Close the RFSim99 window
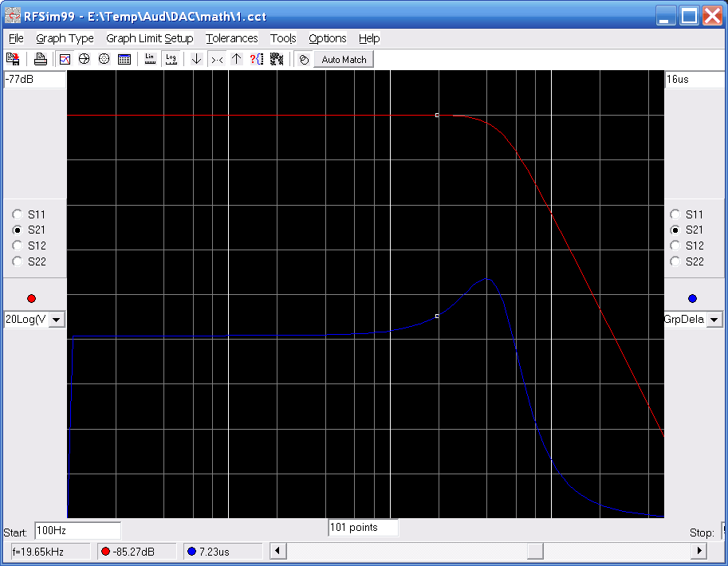728x566 pixels. [712, 16]
